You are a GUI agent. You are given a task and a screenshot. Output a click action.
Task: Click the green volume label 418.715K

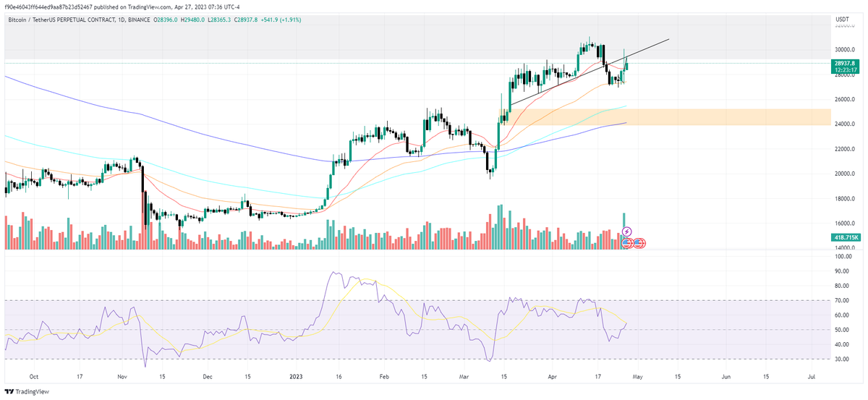click(843, 237)
